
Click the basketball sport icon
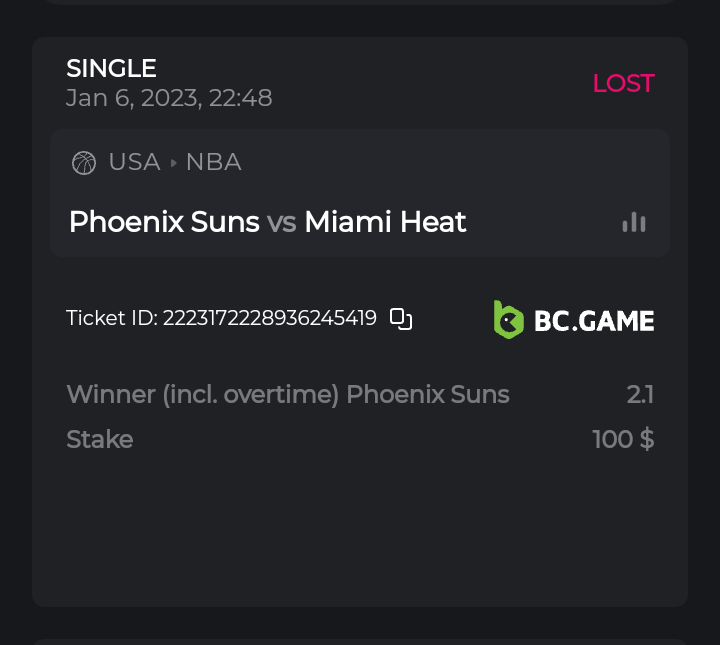point(84,163)
